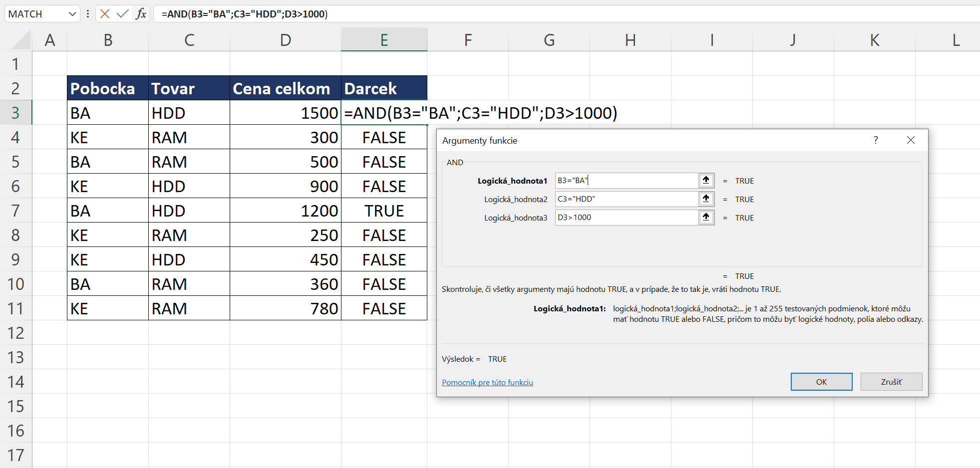Select column D header
Image resolution: width=980 pixels, height=468 pixels.
[x=286, y=40]
